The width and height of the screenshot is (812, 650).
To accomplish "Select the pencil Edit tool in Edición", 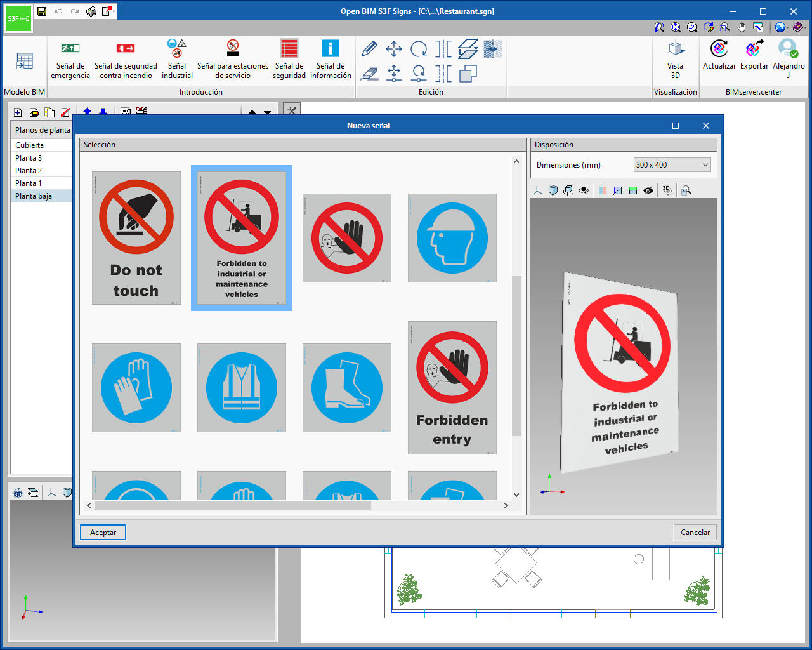I will 369,49.
